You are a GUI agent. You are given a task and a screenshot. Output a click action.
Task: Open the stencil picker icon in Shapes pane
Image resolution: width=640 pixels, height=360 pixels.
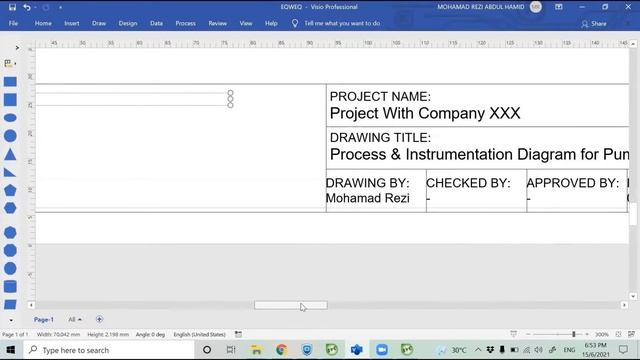pyautogui.click(x=9, y=63)
